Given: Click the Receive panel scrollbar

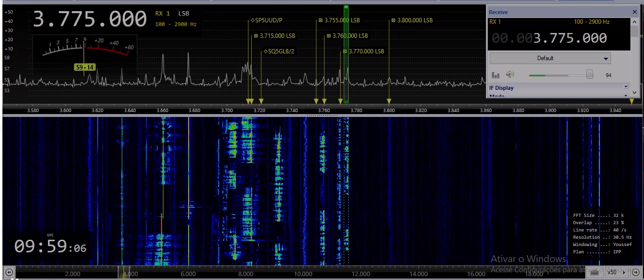Looking at the screenshot, I should tap(635, 57).
